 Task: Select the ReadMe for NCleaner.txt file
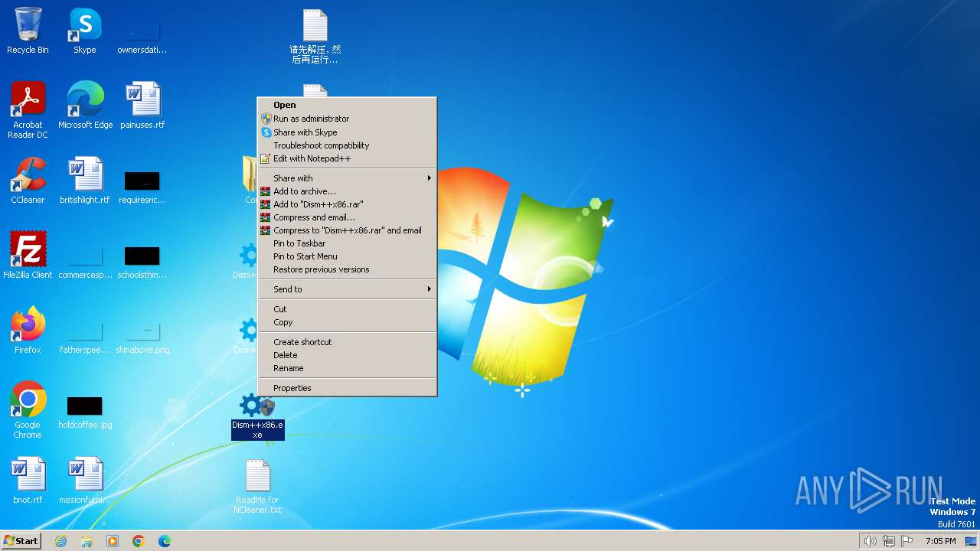[x=257, y=486]
